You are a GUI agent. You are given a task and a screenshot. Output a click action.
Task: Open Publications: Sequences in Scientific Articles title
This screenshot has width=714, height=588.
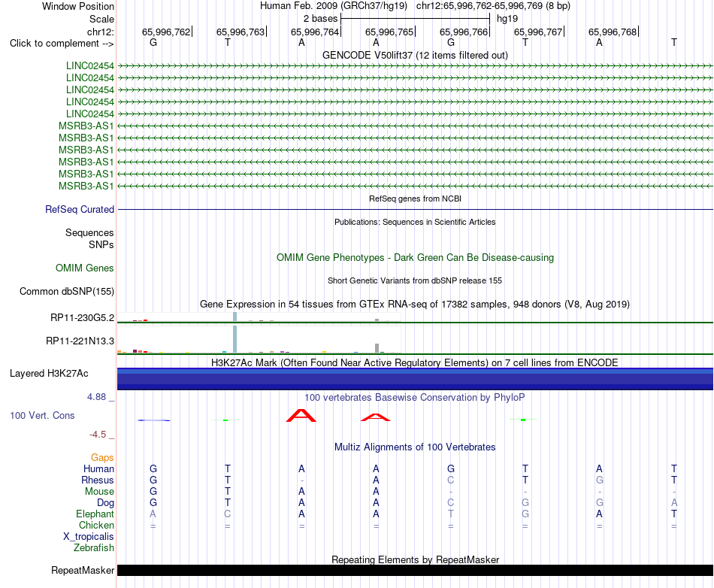[x=415, y=222]
